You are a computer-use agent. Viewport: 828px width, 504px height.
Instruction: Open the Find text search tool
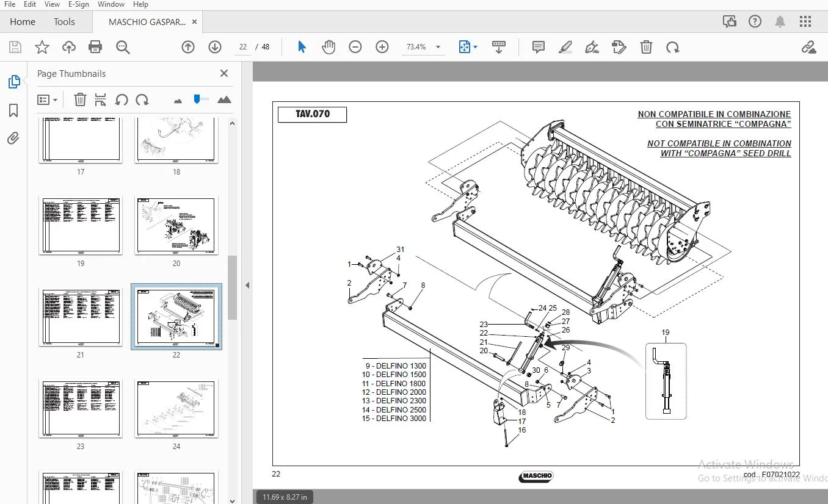coord(123,47)
